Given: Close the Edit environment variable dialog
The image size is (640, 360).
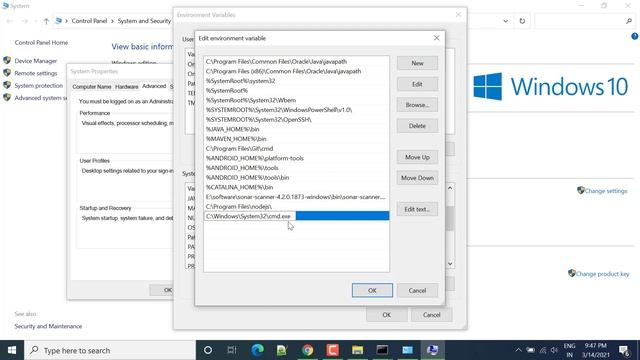Looking at the screenshot, I should pyautogui.click(x=436, y=38).
